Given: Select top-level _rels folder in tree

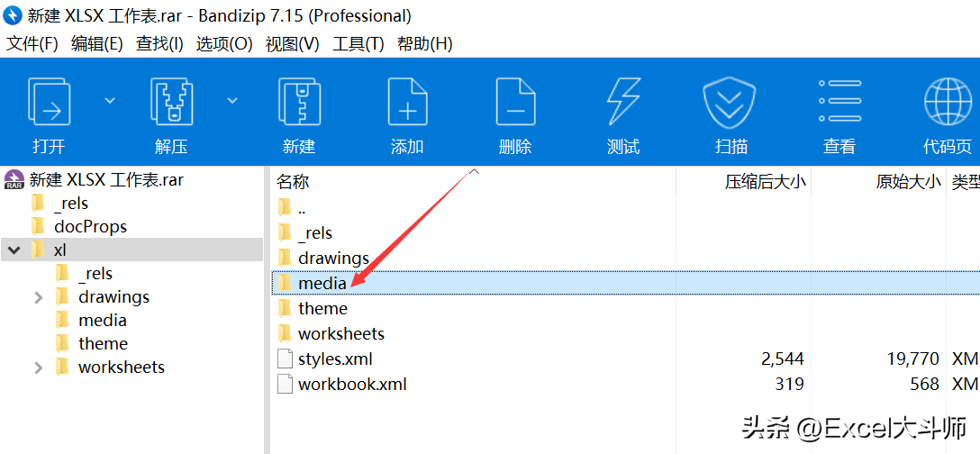Looking at the screenshot, I should pyautogui.click(x=70, y=204).
